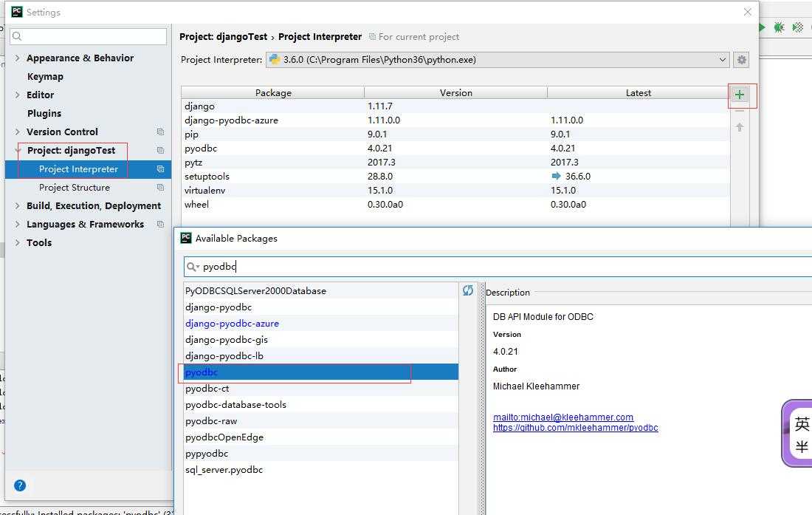The image size is (812, 515).
Task: Open the mailto michael@kleehammer.com link
Action: point(563,417)
